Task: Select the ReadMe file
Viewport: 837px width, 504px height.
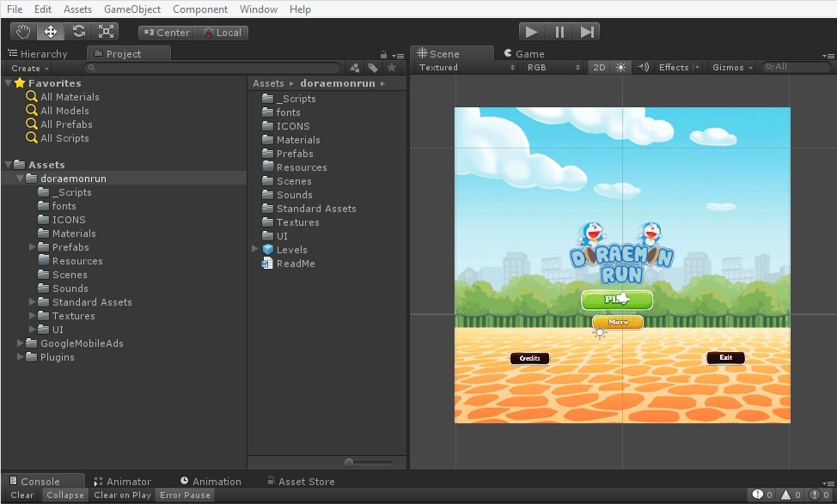Action: pos(295,264)
